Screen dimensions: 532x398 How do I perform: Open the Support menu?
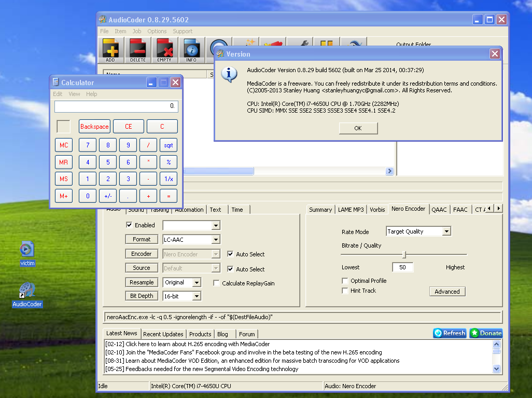click(183, 31)
